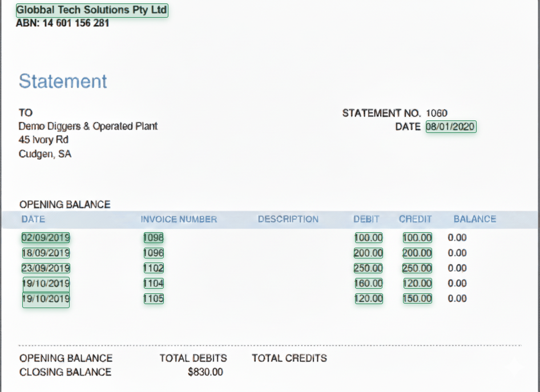The image size is (540, 392).
Task: Click the invoice number in the 18/09/2019 row
Action: [x=154, y=253]
